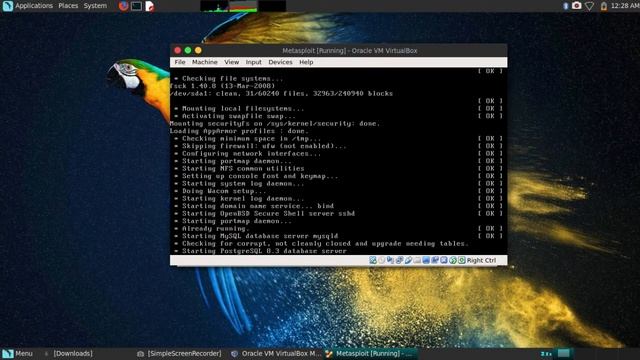This screenshot has height=360, width=640.
Task: Switch to SimpleScreenRecorder in taskbar
Action: pos(180,353)
